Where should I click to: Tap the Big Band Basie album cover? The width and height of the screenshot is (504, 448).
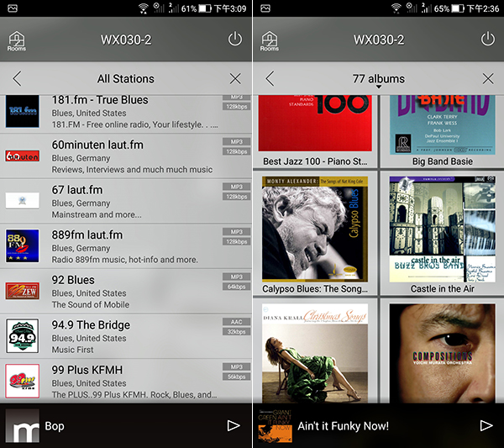[443, 124]
